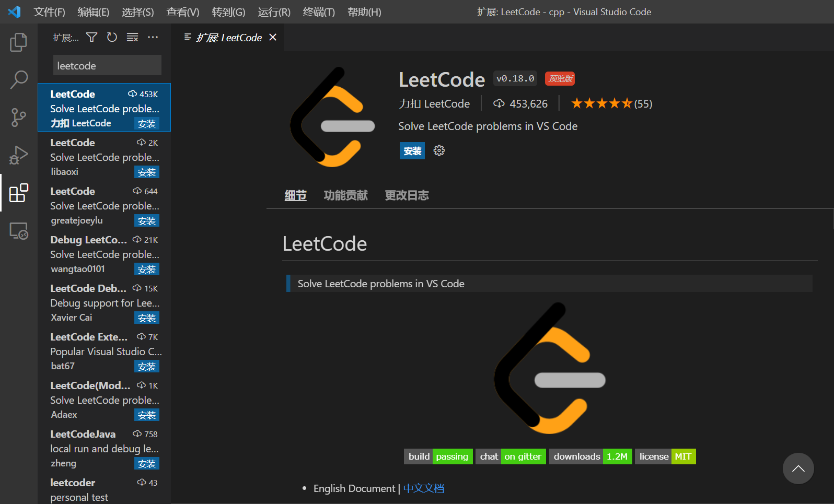
Task: Open Source Control view
Action: point(19,118)
